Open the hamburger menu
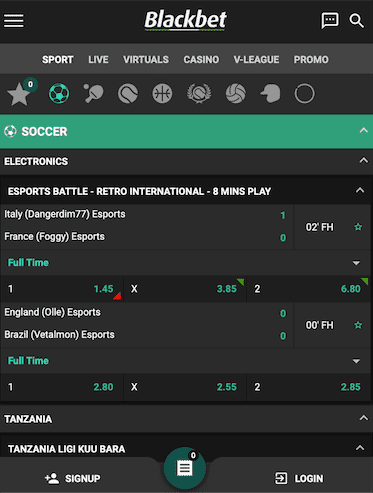This screenshot has height=493, width=373. [14, 21]
